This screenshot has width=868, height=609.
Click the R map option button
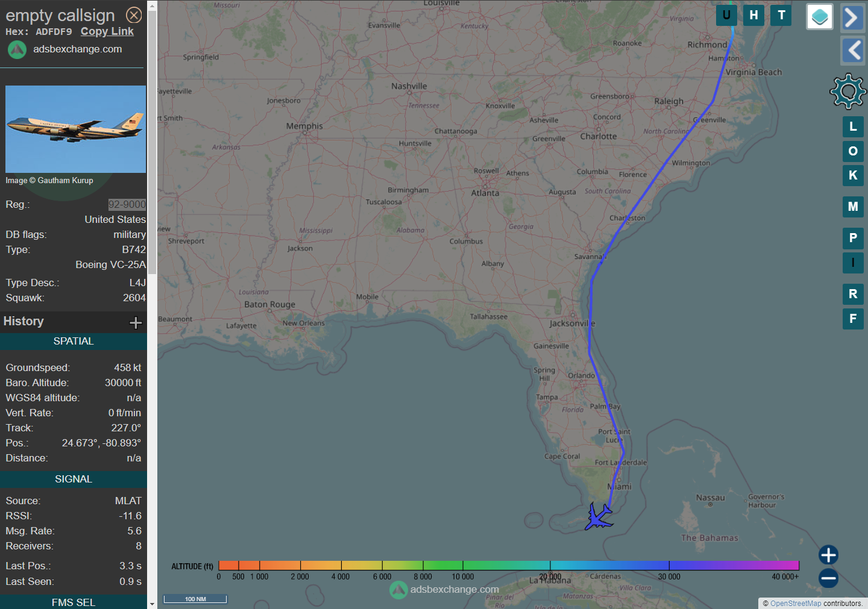pyautogui.click(x=853, y=294)
